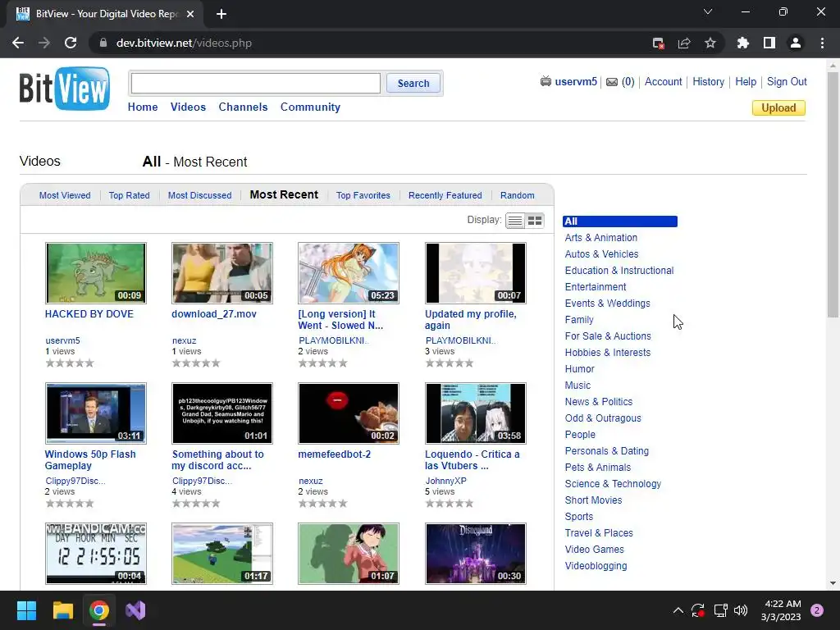Close the BitView browser tab
This screenshot has height=630, width=840.
pos(190,14)
